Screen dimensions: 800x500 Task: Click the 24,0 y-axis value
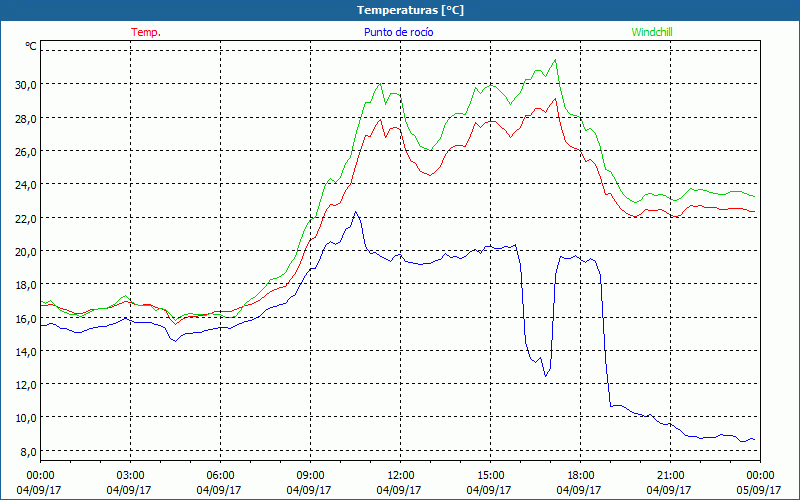(x=26, y=185)
